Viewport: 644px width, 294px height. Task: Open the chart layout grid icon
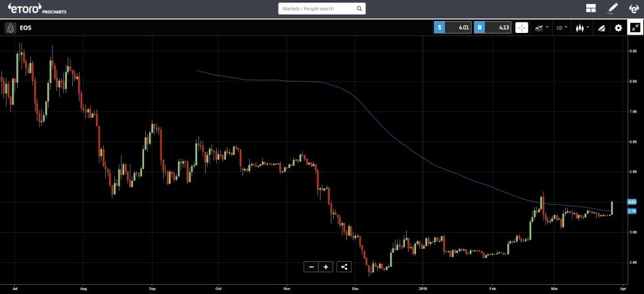pos(591,9)
